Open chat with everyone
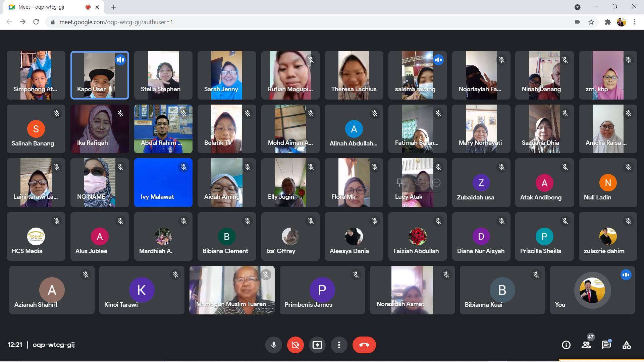Viewport: 644px width, 362px height. pyautogui.click(x=606, y=345)
